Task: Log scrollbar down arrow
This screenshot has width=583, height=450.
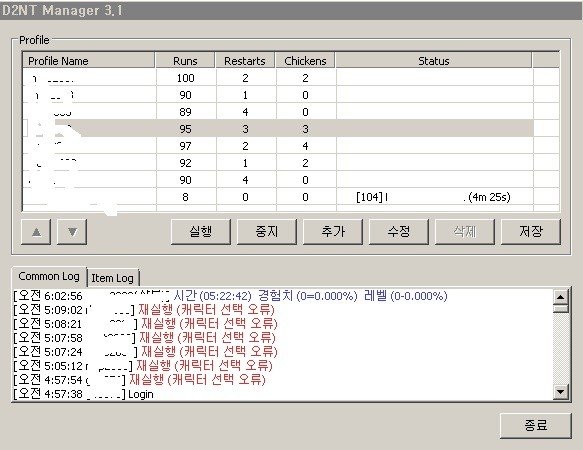Action: point(560,392)
